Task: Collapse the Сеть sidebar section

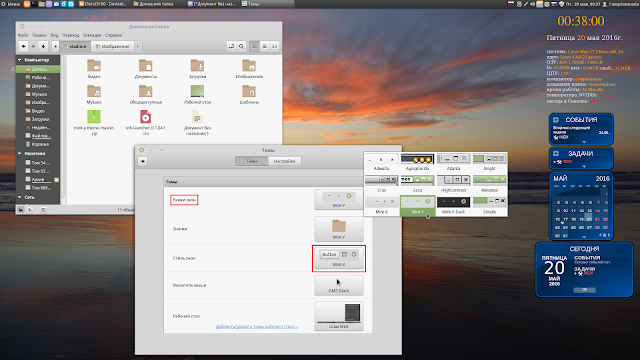Action: 20,197
